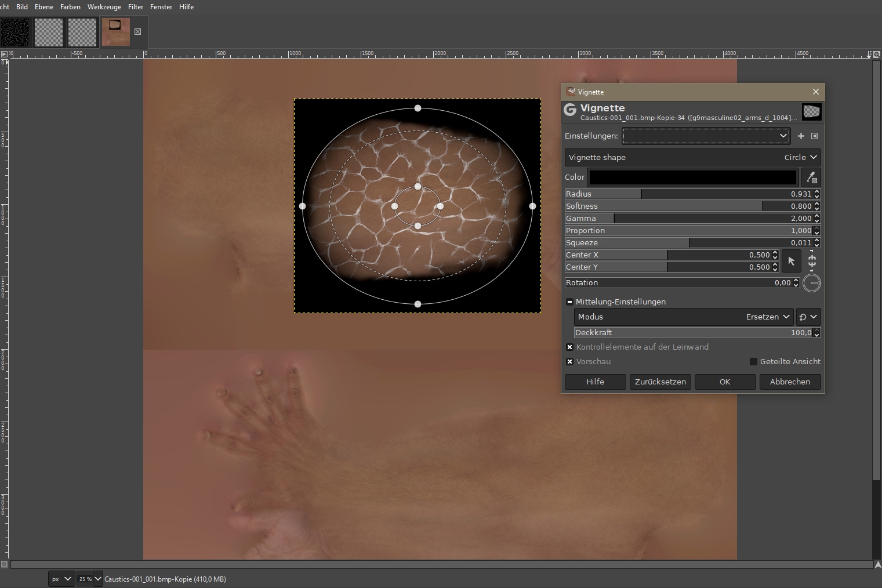Open the blend space options button
This screenshot has width=882, height=588.
(808, 317)
